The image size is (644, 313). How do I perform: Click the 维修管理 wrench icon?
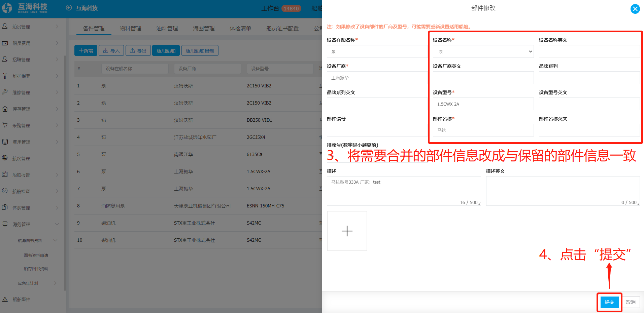[5, 92]
